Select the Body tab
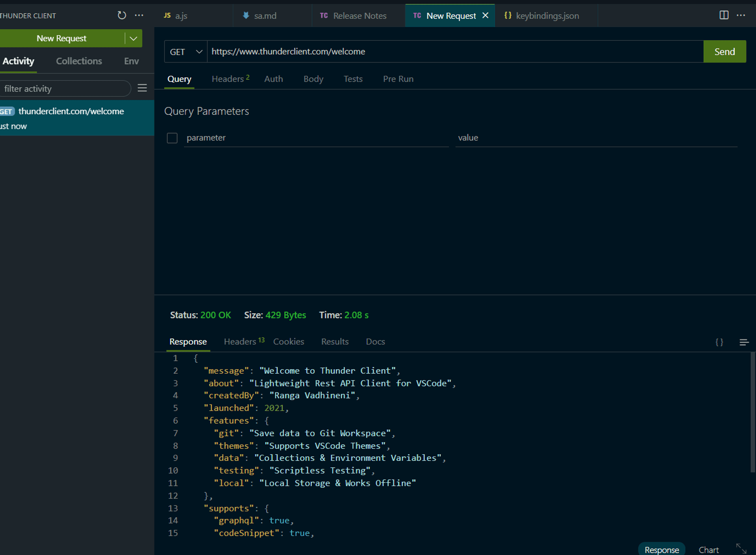Viewport: 756px width, 555px height. tap(313, 79)
